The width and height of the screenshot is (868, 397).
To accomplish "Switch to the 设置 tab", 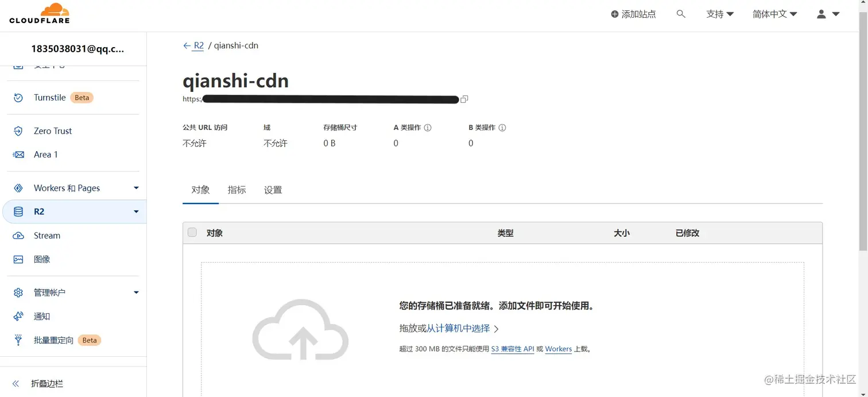I will tap(273, 190).
